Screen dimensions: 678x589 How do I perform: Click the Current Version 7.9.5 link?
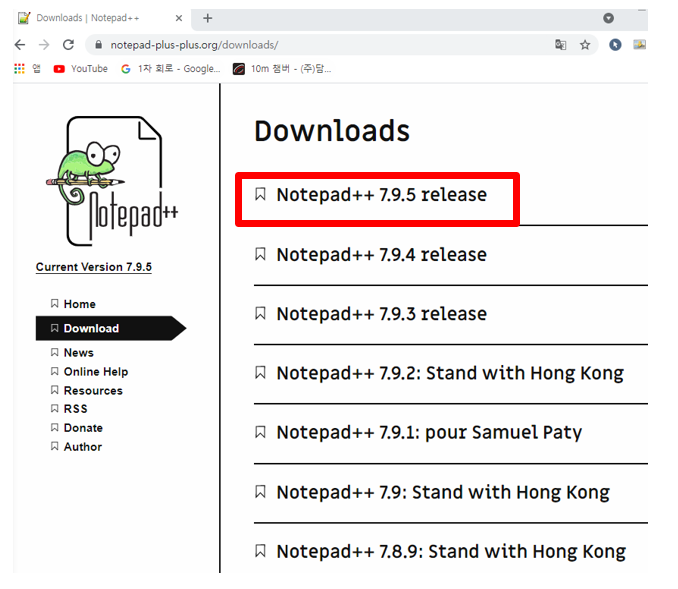(94, 267)
